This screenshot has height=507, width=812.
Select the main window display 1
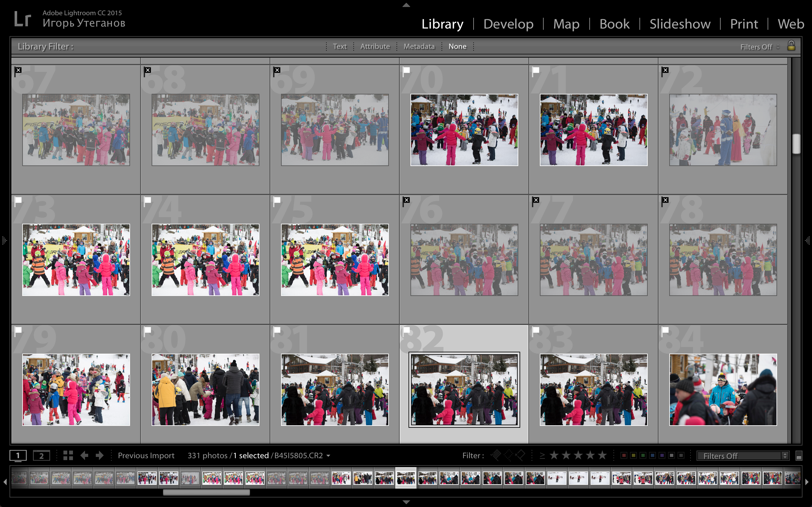pyautogui.click(x=18, y=455)
